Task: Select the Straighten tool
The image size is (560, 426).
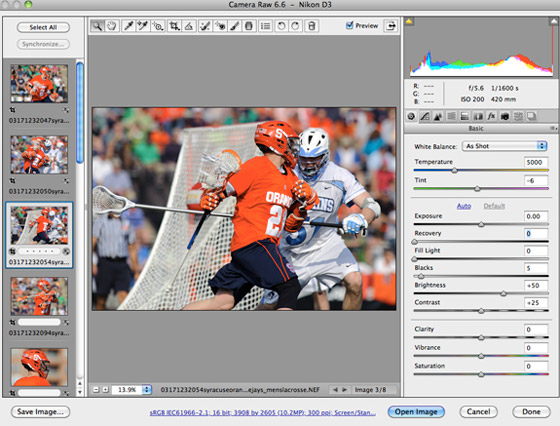Action: tap(189, 26)
